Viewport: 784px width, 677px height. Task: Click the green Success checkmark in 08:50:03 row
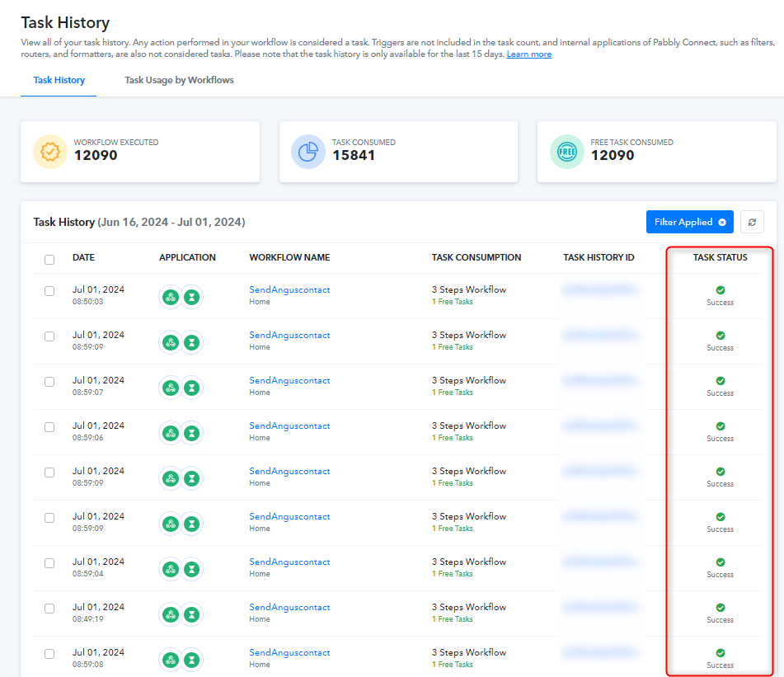pos(721,290)
